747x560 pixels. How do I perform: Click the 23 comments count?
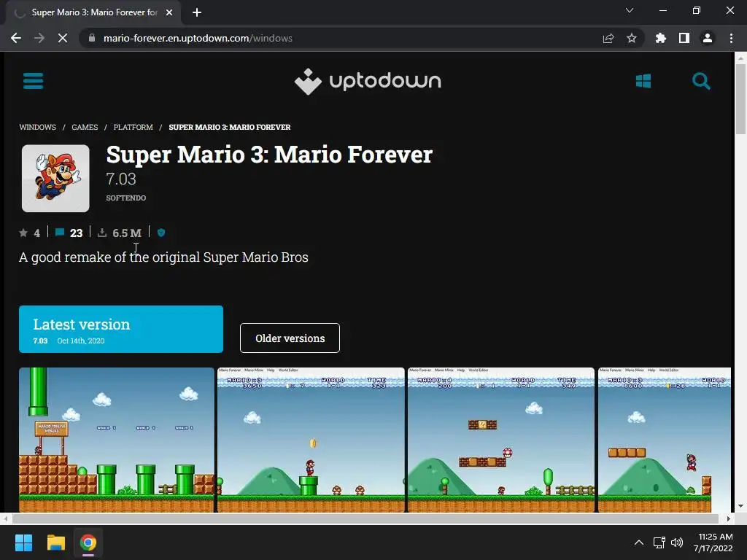[x=76, y=233]
